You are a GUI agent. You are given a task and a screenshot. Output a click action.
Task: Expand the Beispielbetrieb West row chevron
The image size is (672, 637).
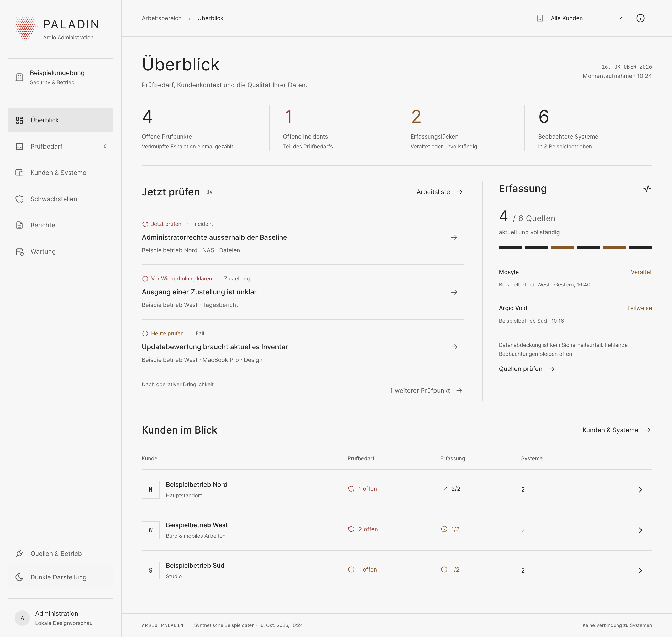[640, 530]
